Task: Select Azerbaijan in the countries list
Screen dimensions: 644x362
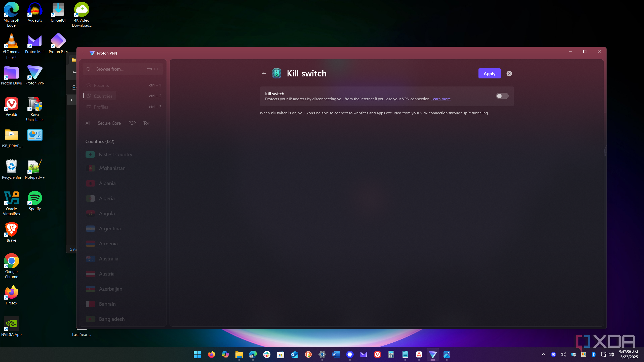Action: pyautogui.click(x=123, y=289)
